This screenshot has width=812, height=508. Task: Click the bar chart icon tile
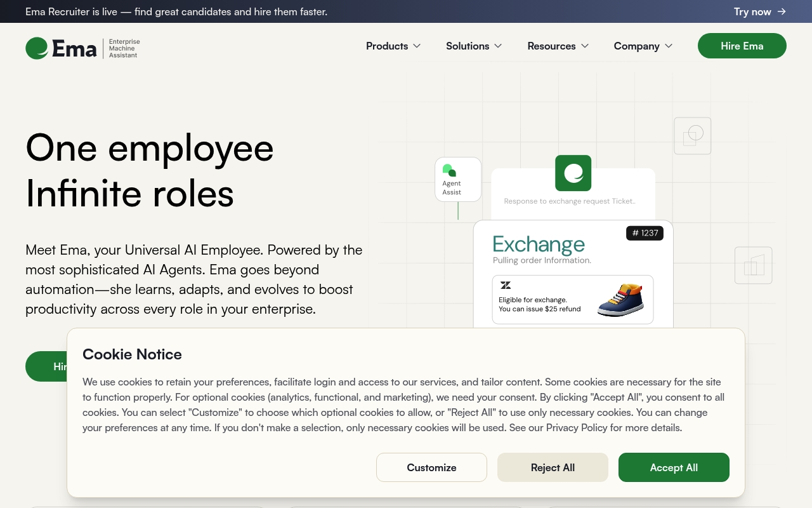coord(754,265)
